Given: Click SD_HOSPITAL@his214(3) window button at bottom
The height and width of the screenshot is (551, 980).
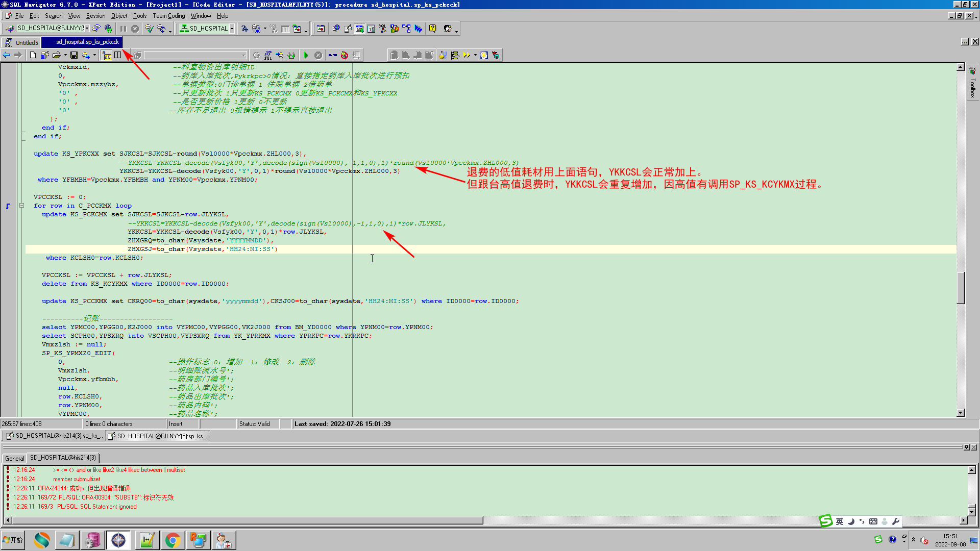Looking at the screenshot, I should (x=54, y=436).
